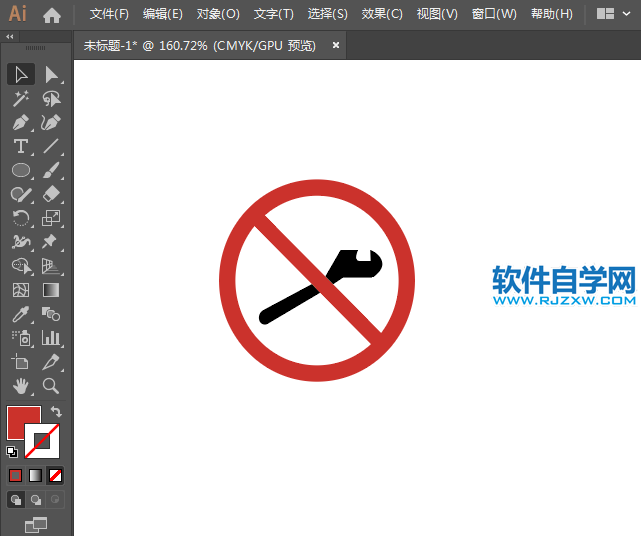The height and width of the screenshot is (536, 641).
Task: Open the 效果(C) menu
Action: coord(382,14)
